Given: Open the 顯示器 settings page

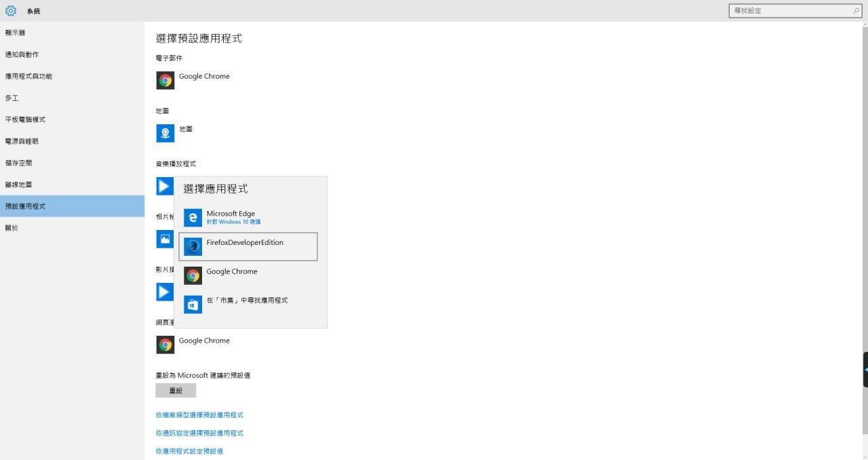Looking at the screenshot, I should [72, 33].
